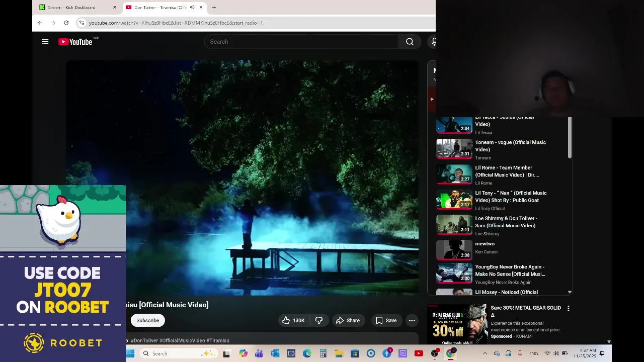Show hidden system tray icons
The height and width of the screenshot is (362, 644).
(485, 353)
